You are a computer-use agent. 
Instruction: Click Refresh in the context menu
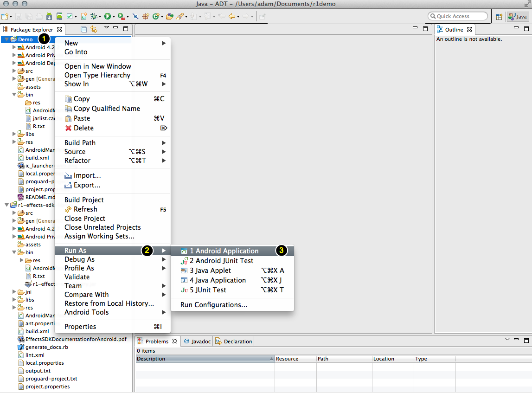[85, 209]
